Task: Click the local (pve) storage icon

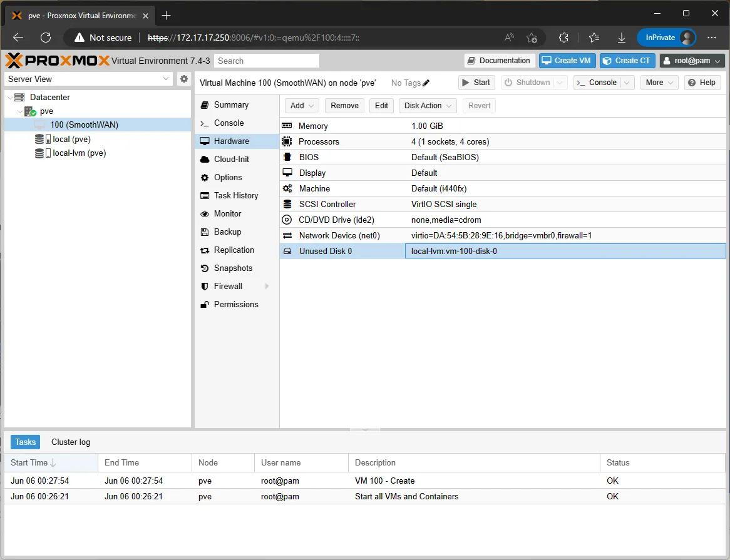Action: [43, 139]
